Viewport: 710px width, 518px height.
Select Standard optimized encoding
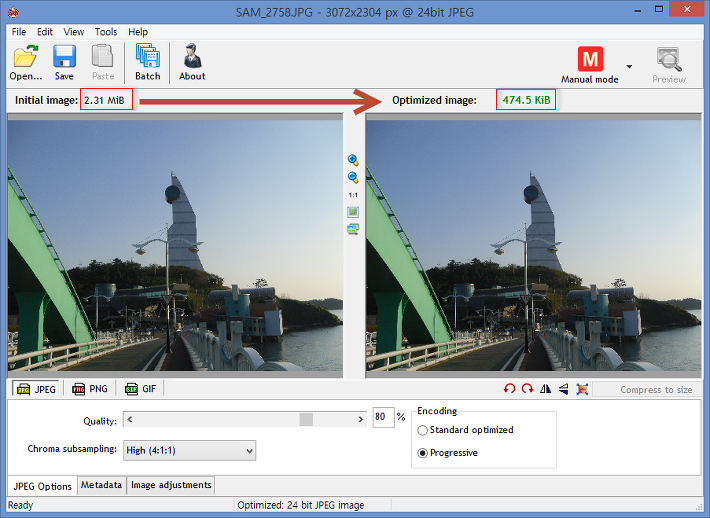click(465, 430)
